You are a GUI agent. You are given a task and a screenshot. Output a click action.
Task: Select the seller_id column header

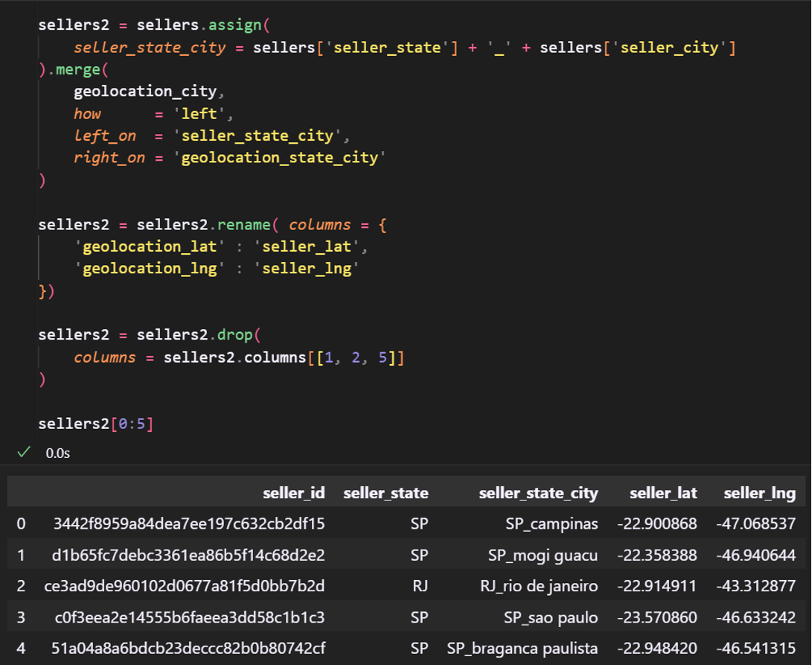[x=293, y=493]
